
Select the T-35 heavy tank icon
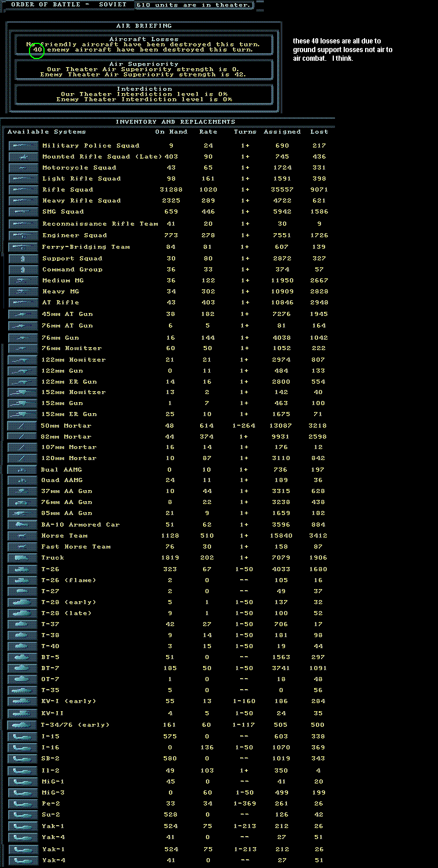(x=24, y=690)
